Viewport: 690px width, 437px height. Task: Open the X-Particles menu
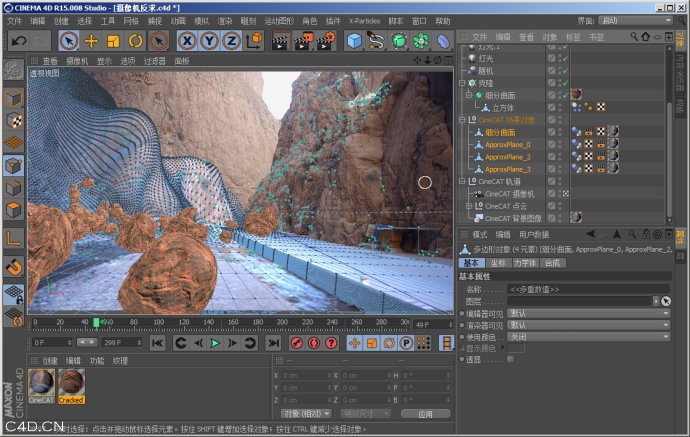point(364,21)
